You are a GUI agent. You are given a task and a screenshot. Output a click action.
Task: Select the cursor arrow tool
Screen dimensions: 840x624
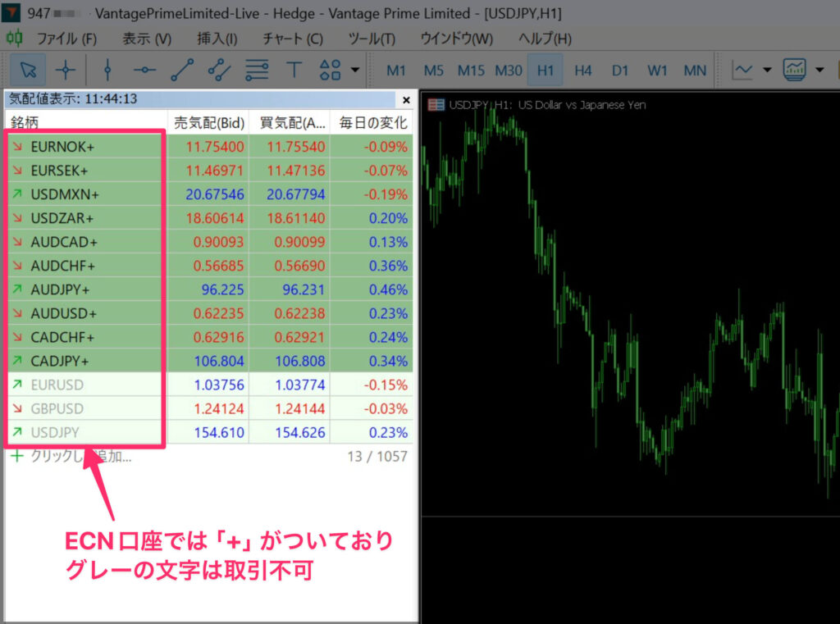point(28,70)
